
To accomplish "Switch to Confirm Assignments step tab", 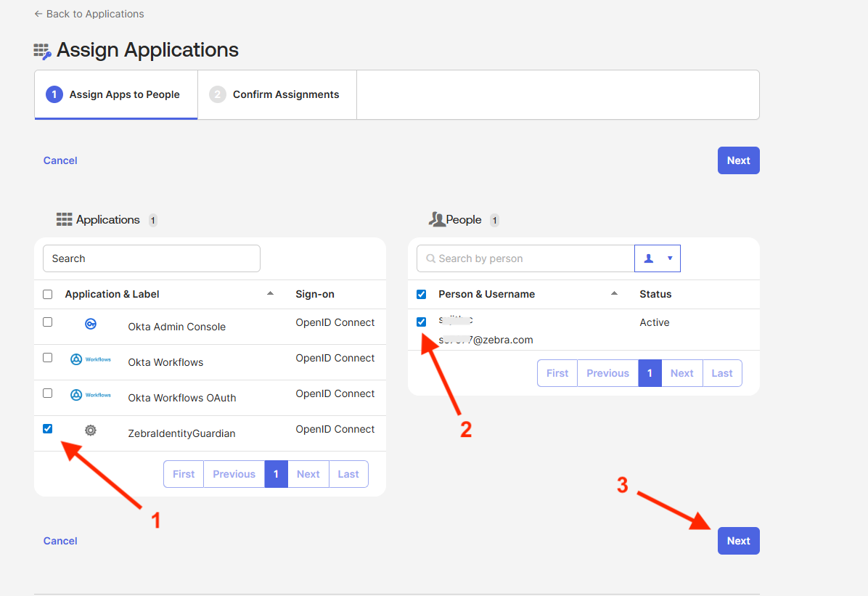I will pos(277,95).
